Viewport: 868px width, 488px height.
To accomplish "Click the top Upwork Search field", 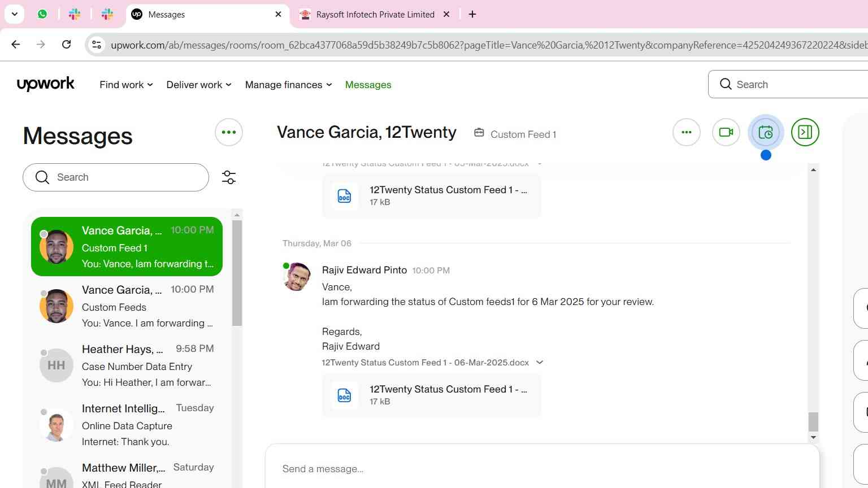I will (788, 84).
